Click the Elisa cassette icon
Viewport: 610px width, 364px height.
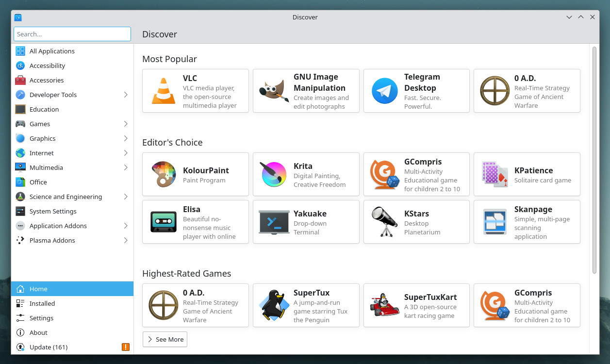point(164,222)
